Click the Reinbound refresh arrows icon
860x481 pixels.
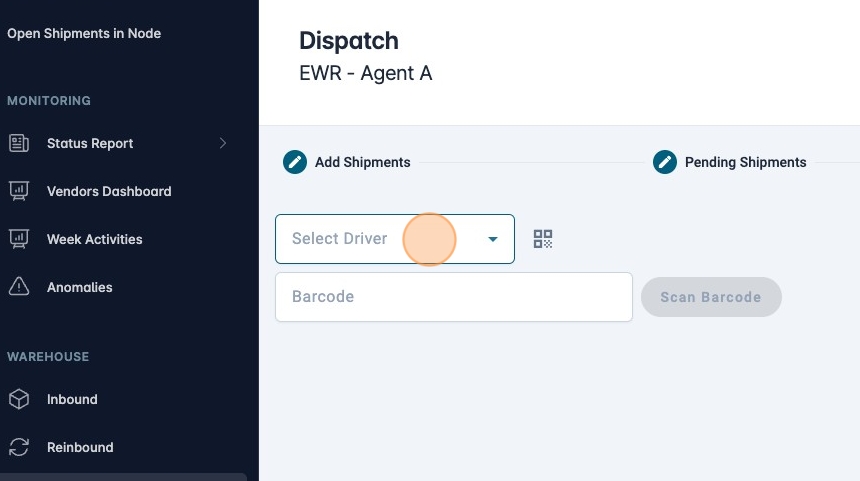click(x=19, y=447)
